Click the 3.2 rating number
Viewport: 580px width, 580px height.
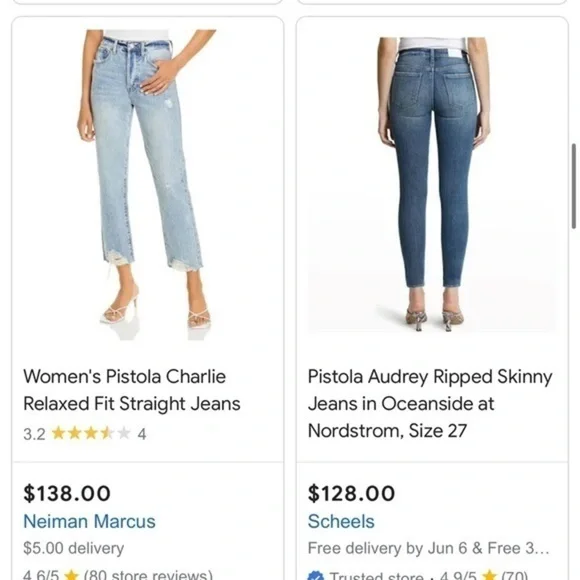[x=34, y=434]
